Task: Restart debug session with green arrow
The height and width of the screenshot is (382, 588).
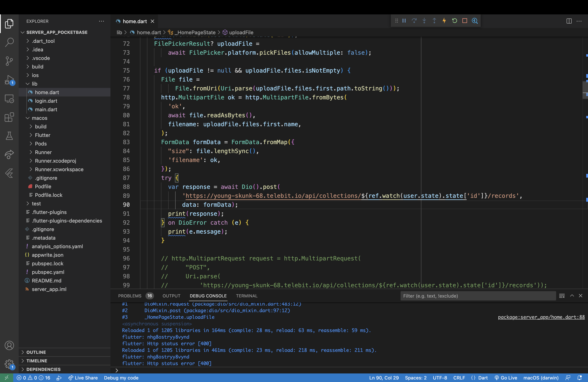Action: point(454,21)
